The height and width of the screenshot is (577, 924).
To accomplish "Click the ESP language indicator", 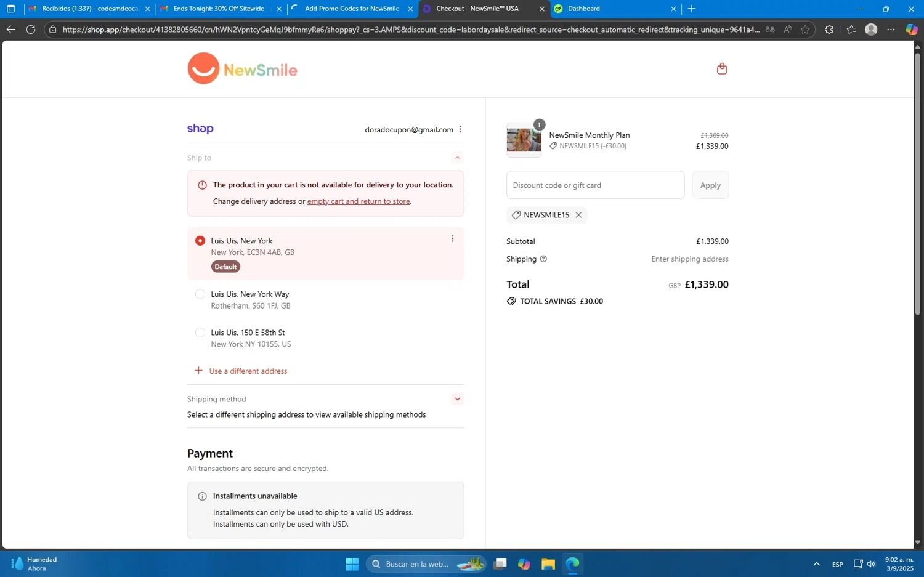I will (837, 564).
